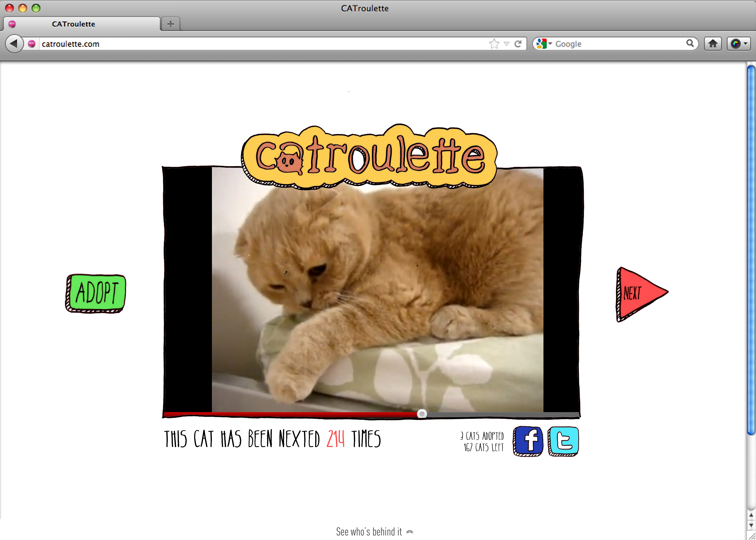The image size is (756, 540).
Task: Open the color wheel addon menu
Action: (739, 44)
